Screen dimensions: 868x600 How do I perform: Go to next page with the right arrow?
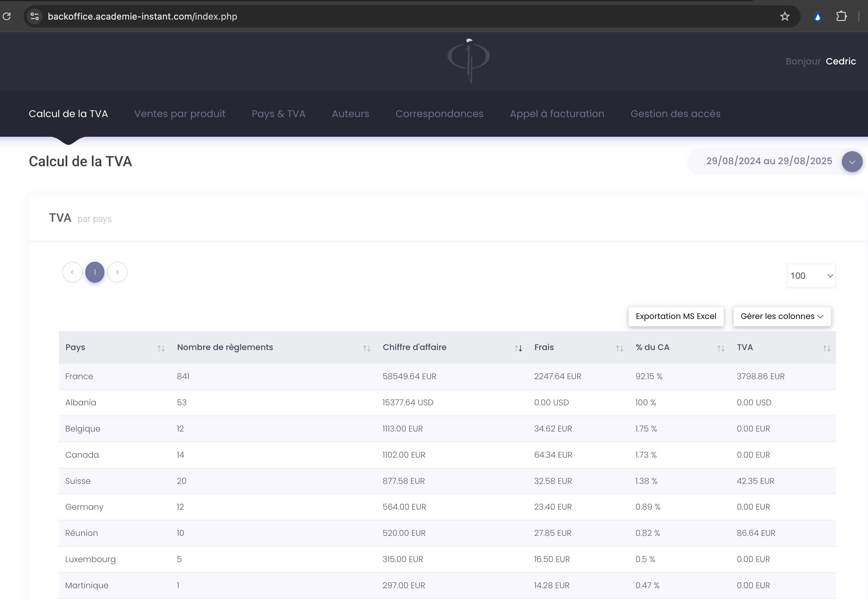pyautogui.click(x=117, y=272)
